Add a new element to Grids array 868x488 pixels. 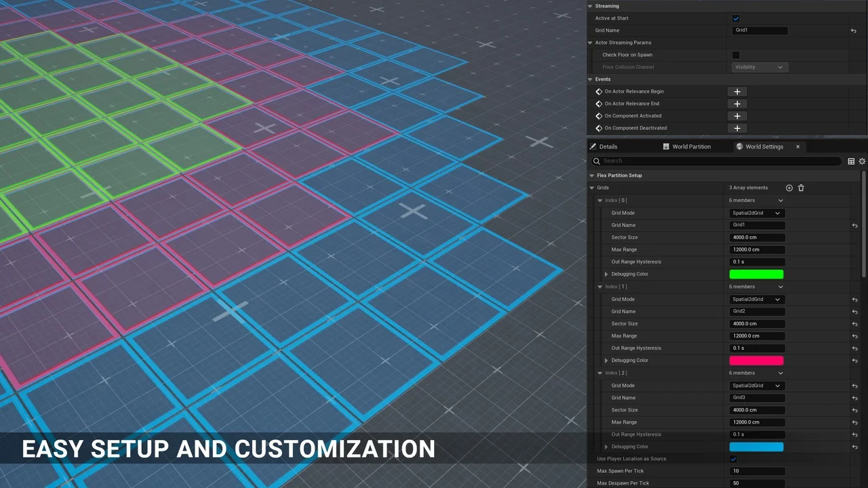click(x=789, y=188)
